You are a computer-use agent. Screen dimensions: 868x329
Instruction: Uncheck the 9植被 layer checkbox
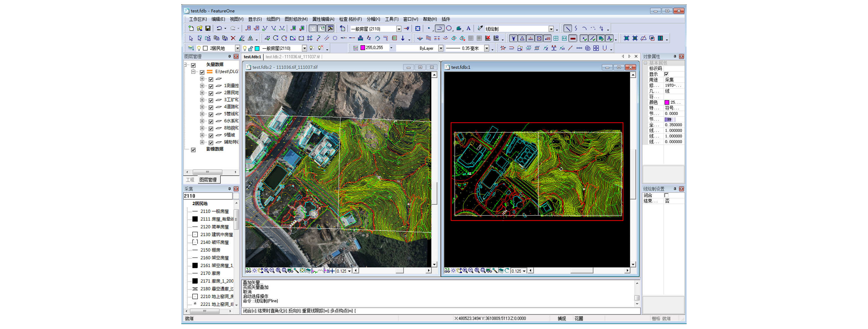click(211, 136)
